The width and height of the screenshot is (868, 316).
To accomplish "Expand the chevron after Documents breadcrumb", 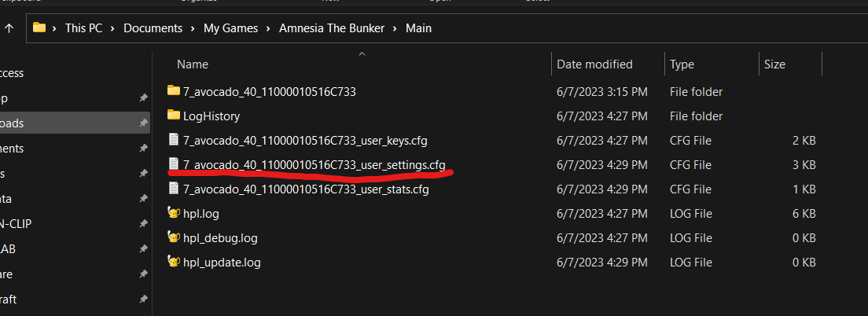I will pyautogui.click(x=194, y=28).
